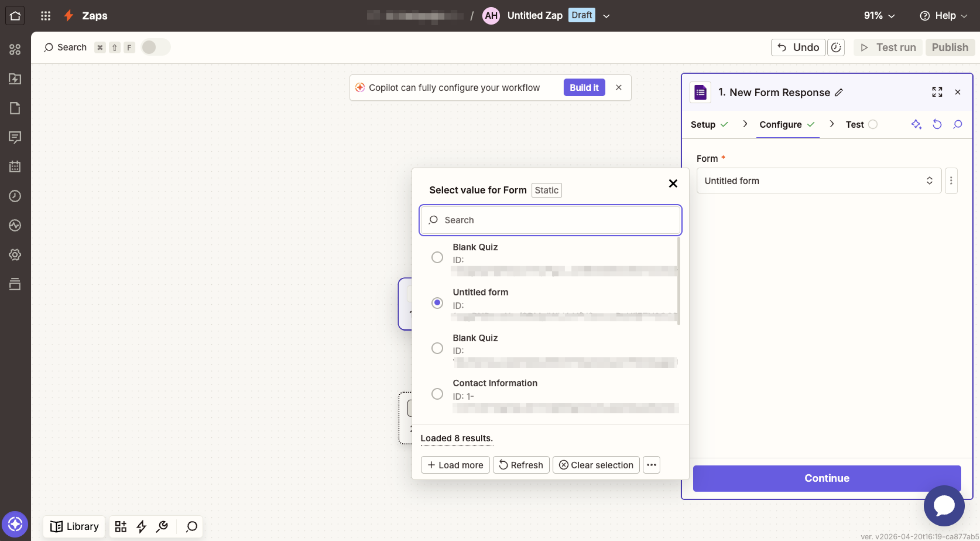The height and width of the screenshot is (541, 980).
Task: Open Settings gear in the left sidebar
Action: pyautogui.click(x=15, y=254)
